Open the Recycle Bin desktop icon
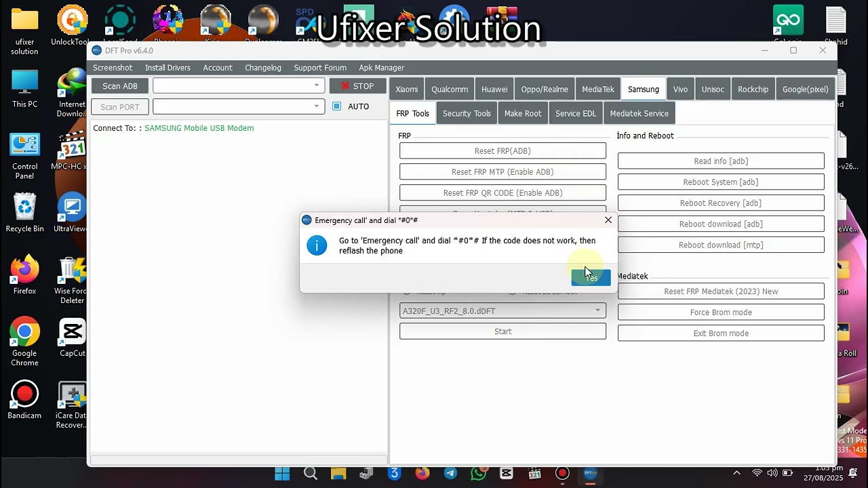 [x=24, y=213]
